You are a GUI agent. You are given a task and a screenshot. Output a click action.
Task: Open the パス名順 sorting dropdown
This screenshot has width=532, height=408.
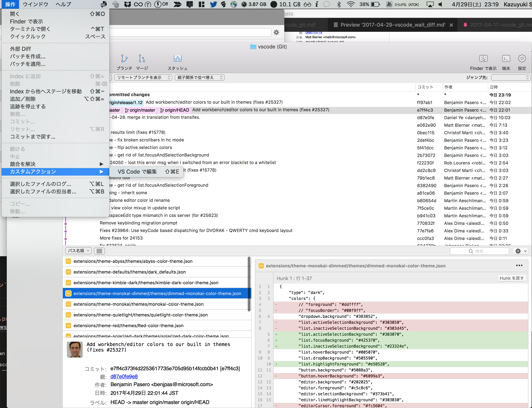click(x=78, y=251)
